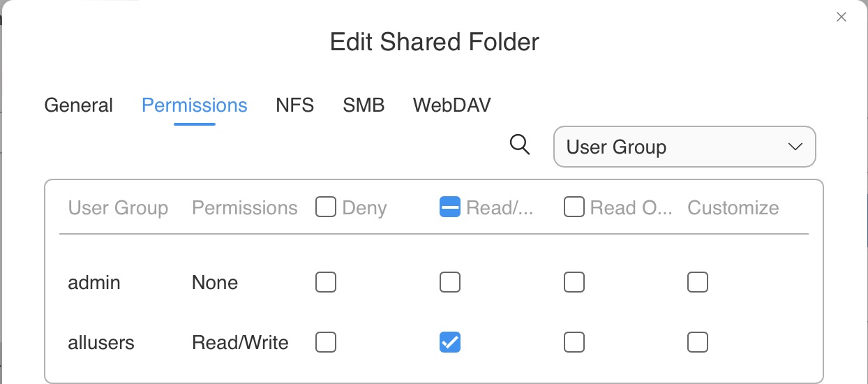868x384 pixels.
Task: Open the NFS tab
Action: click(x=294, y=105)
